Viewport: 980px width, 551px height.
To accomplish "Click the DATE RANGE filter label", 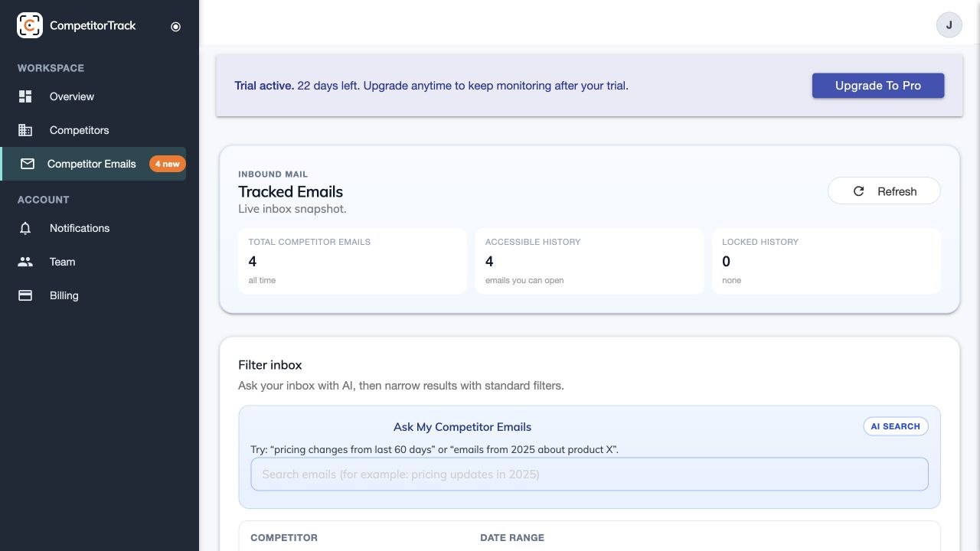I will coord(512,538).
